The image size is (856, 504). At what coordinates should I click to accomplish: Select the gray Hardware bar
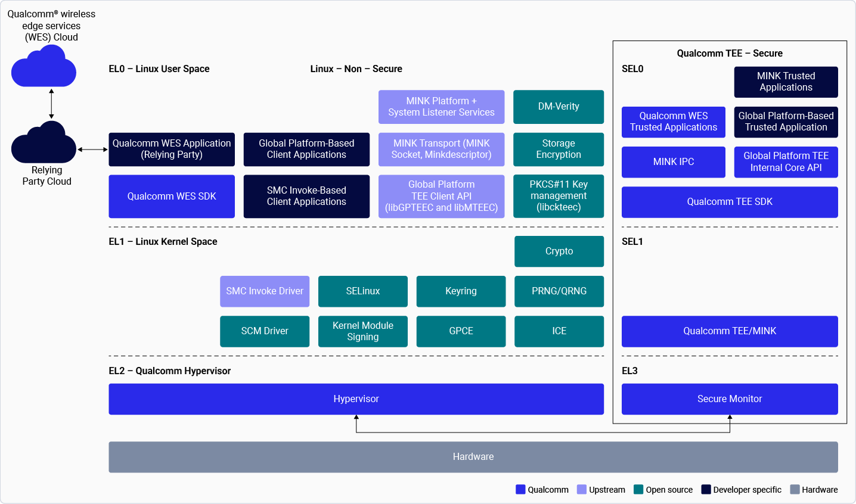coord(473,457)
